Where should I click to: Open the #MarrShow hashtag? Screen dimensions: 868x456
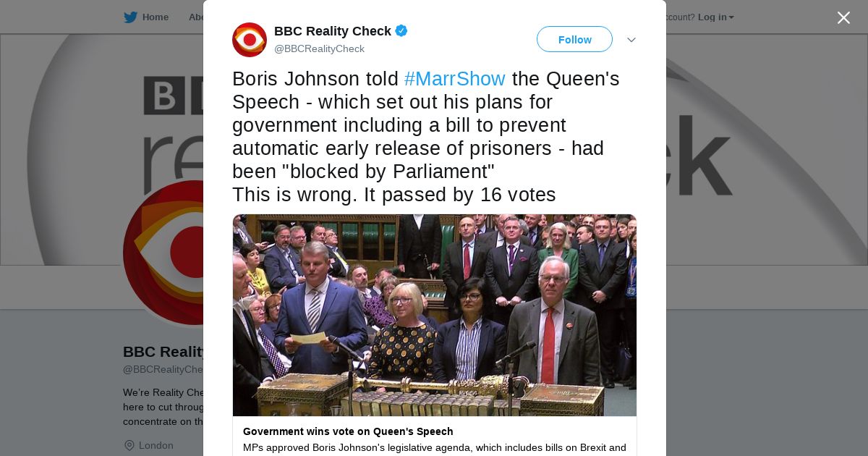click(x=455, y=79)
